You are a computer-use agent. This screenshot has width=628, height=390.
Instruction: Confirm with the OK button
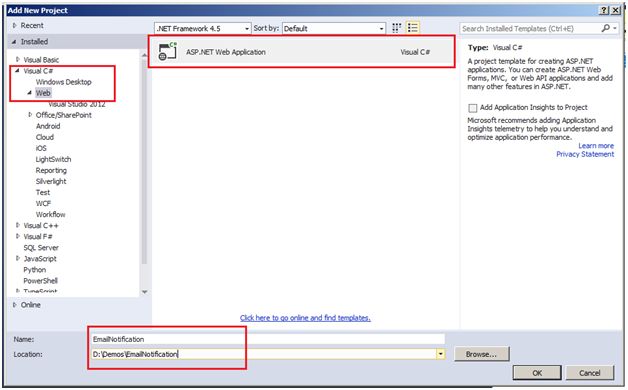click(x=537, y=372)
